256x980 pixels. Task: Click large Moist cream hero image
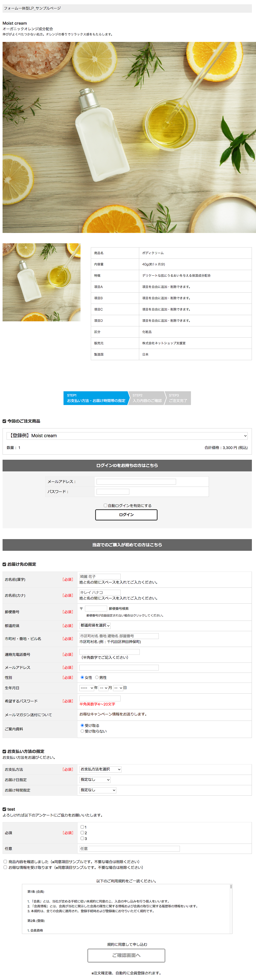pyautogui.click(x=129, y=137)
